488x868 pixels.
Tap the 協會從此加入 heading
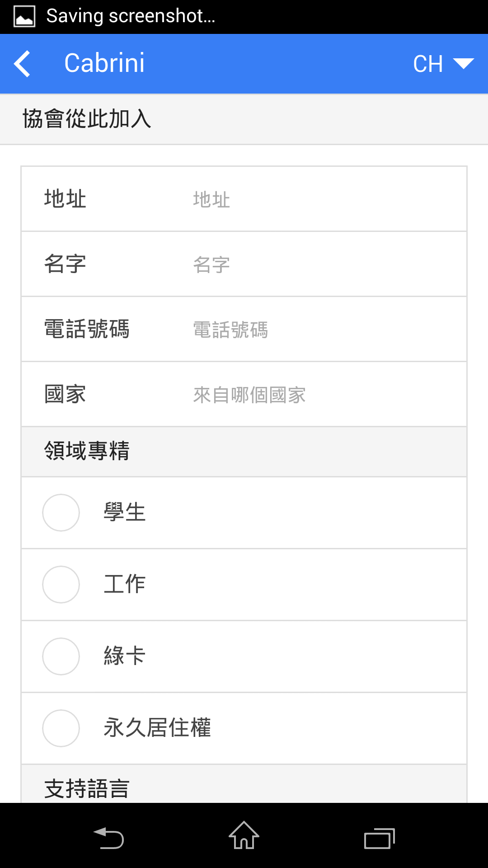[x=87, y=119]
